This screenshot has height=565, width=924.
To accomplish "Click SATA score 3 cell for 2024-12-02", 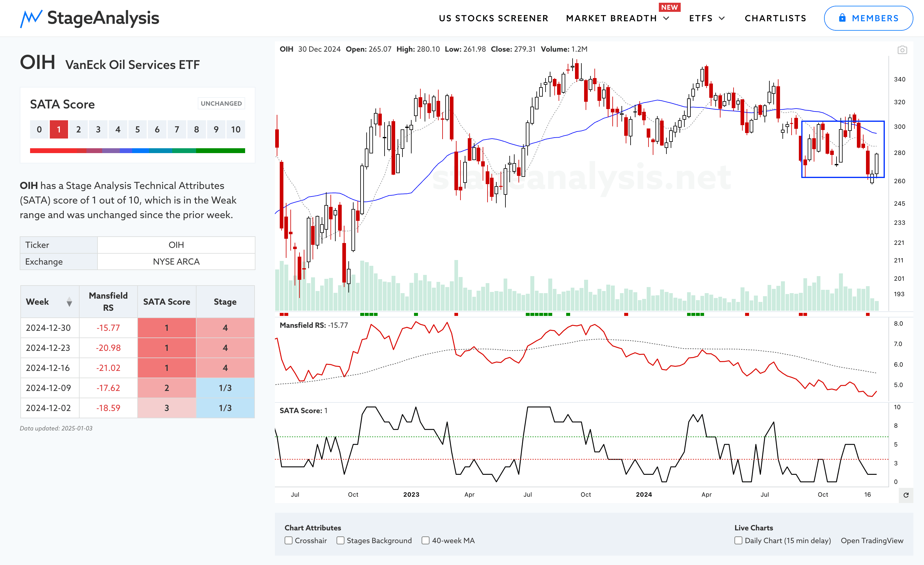I will [x=167, y=408].
